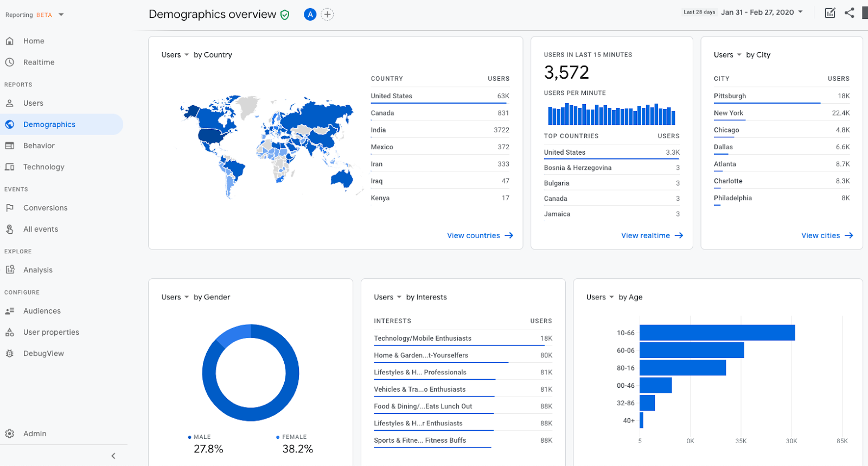
Task: Open Users metric dropdown by City
Action: pyautogui.click(x=728, y=55)
